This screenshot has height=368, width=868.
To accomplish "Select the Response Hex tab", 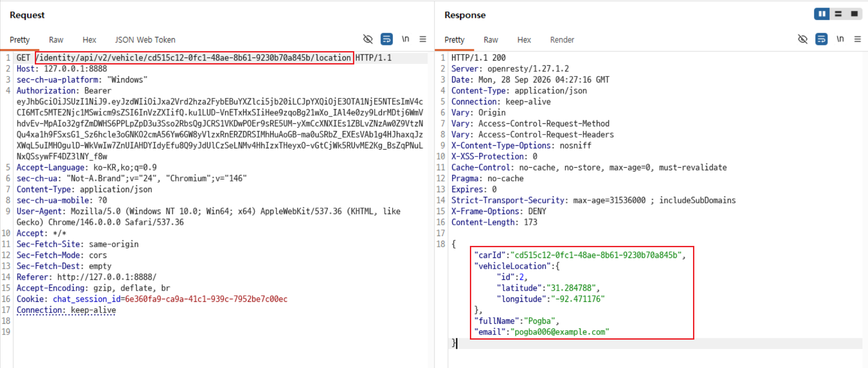I will (x=524, y=40).
